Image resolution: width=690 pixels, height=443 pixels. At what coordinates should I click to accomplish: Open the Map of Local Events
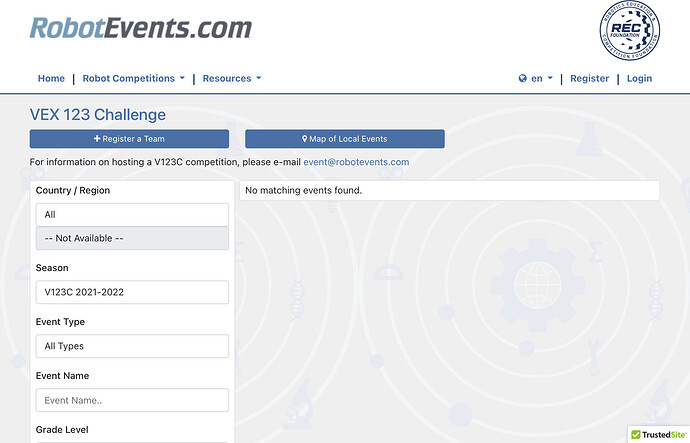(x=345, y=139)
